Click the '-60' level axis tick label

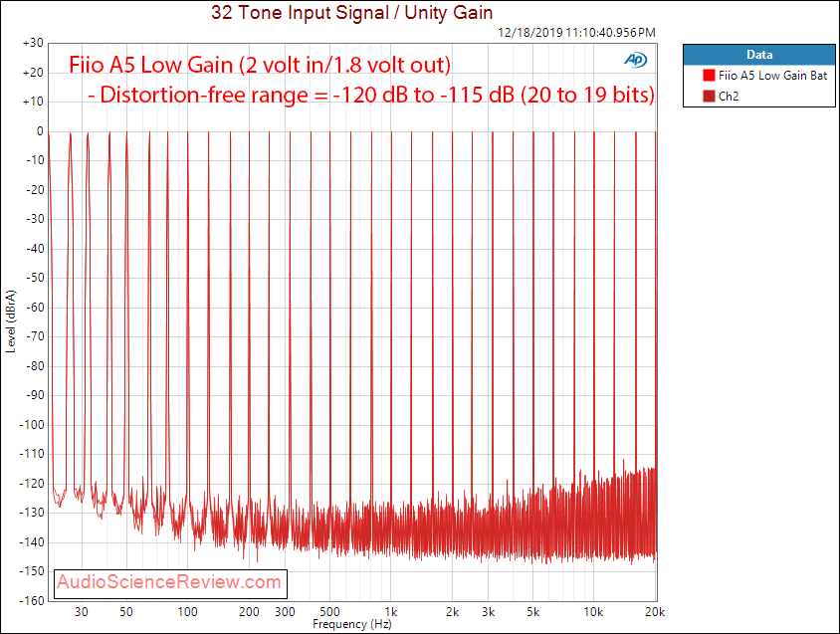coord(36,308)
